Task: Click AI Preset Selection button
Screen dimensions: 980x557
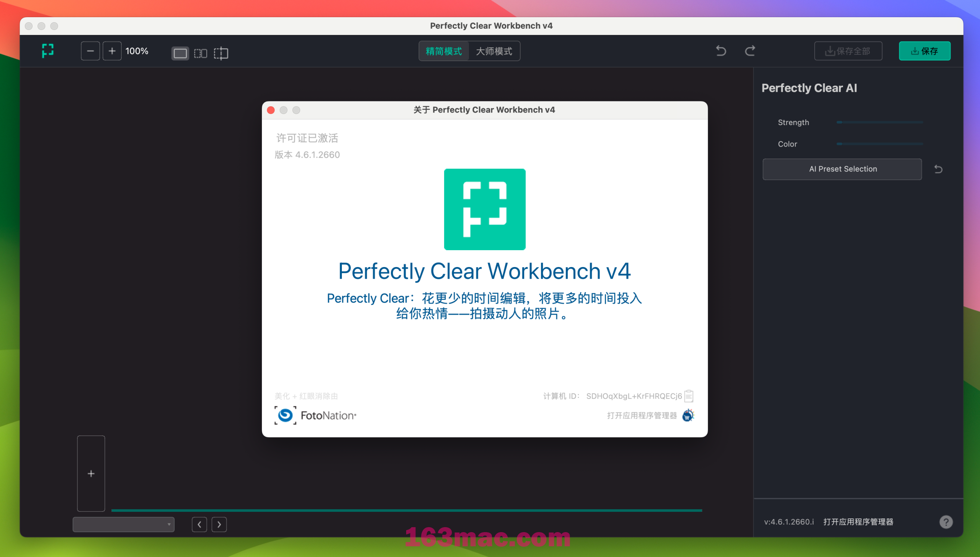Action: (x=843, y=169)
